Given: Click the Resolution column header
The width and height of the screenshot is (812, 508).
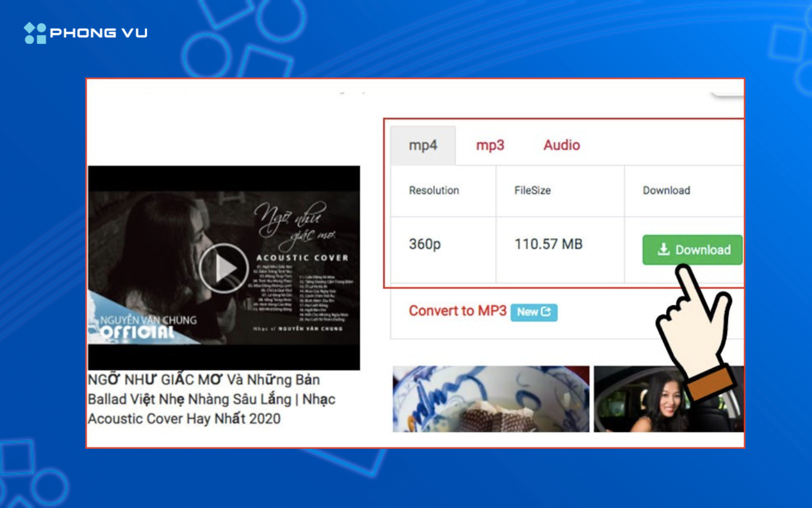Looking at the screenshot, I should (x=434, y=190).
